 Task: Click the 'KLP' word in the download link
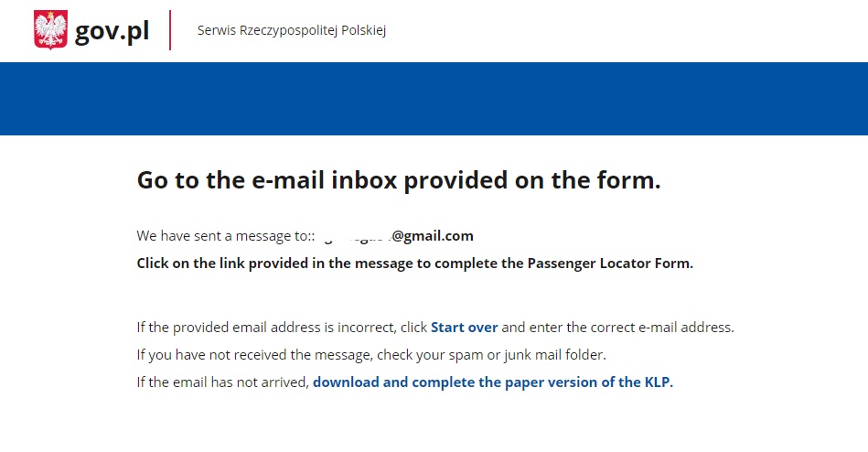[x=657, y=382]
